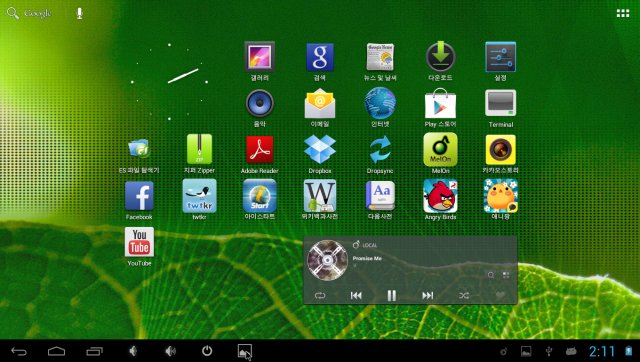Toggle shuffle in the music widget

click(x=464, y=295)
